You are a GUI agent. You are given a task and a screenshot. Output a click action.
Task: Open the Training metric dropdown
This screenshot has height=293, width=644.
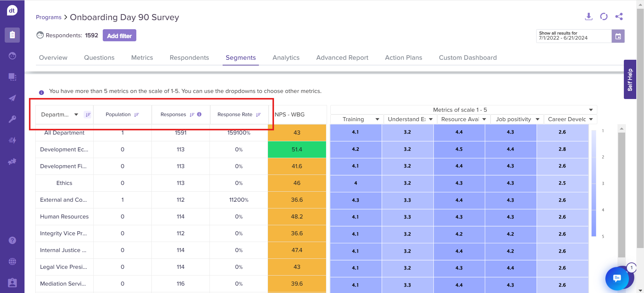(x=377, y=119)
